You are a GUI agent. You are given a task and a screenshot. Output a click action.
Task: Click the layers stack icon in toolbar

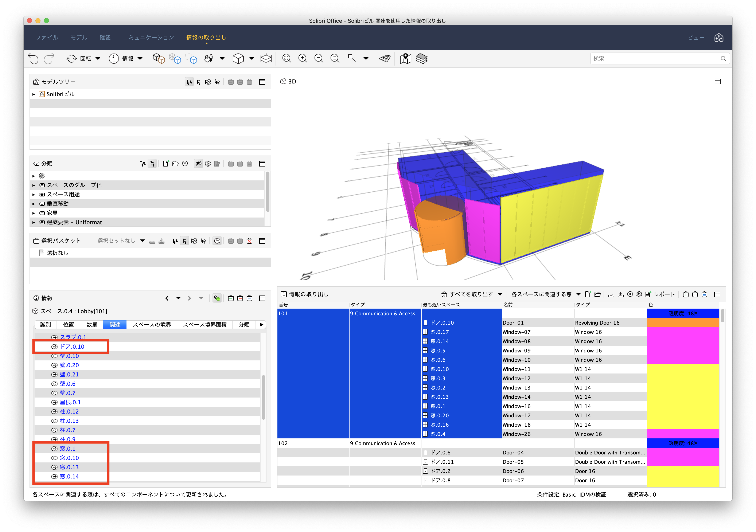click(421, 59)
